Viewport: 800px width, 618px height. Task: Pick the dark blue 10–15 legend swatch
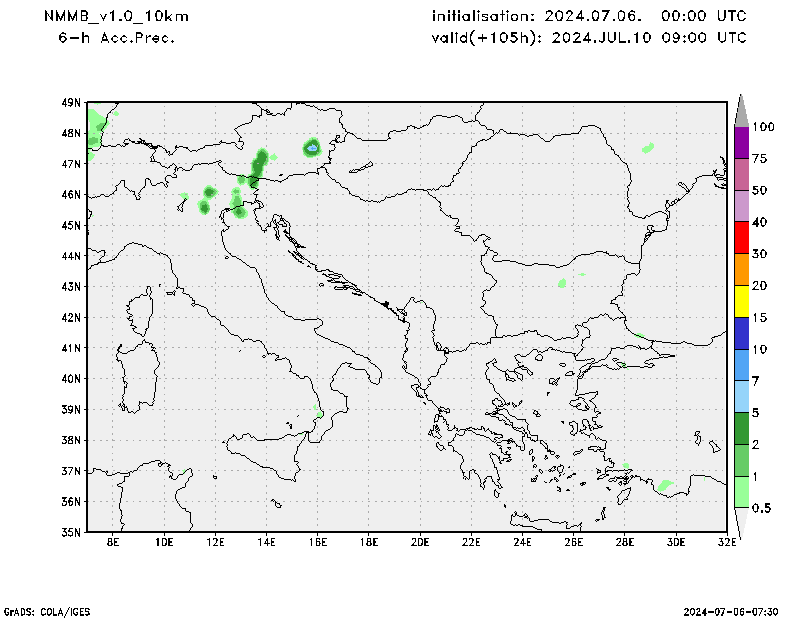(741, 333)
